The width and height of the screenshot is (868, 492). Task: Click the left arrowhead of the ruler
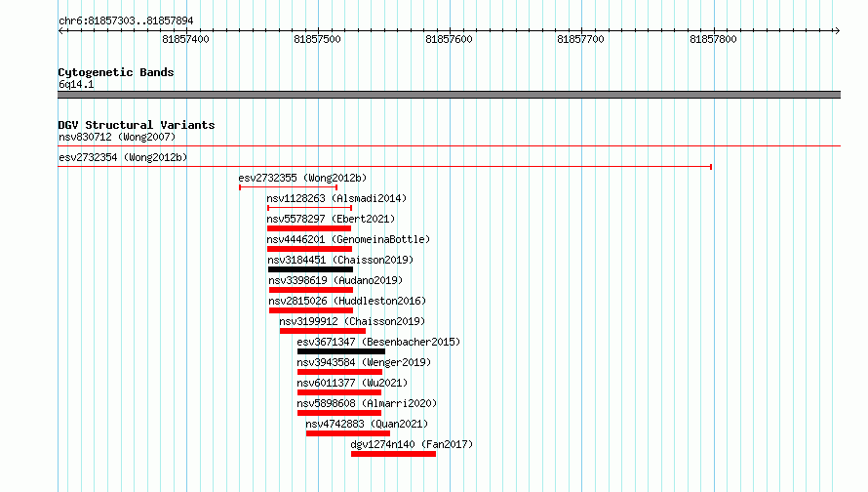[60, 30]
